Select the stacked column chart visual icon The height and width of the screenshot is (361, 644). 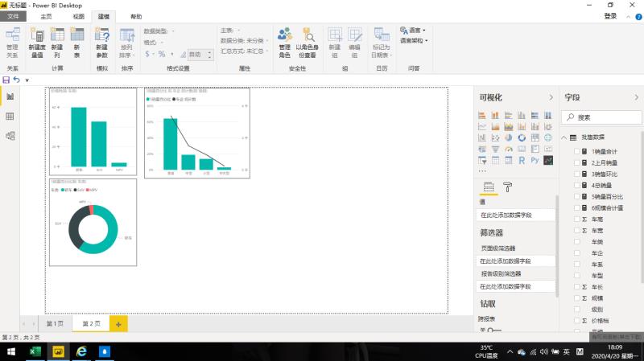pyautogui.click(x=495, y=116)
